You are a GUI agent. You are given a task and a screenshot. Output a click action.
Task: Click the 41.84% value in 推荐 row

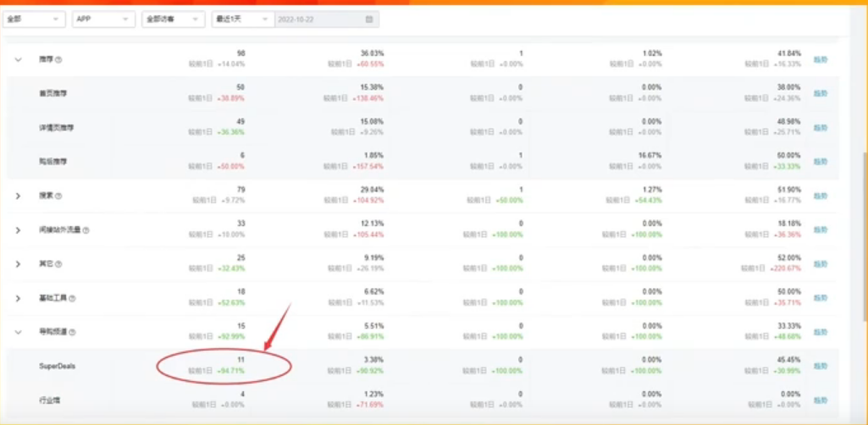788,53
